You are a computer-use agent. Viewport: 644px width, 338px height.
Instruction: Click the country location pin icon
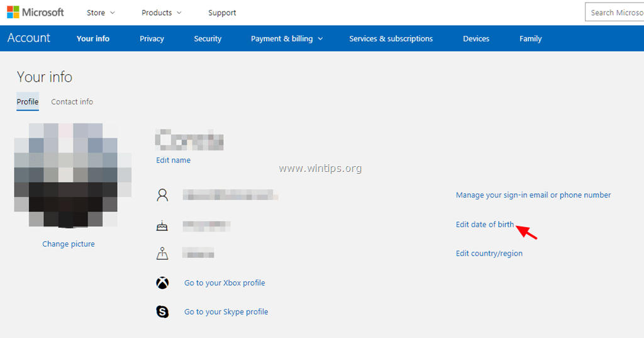coord(162,253)
